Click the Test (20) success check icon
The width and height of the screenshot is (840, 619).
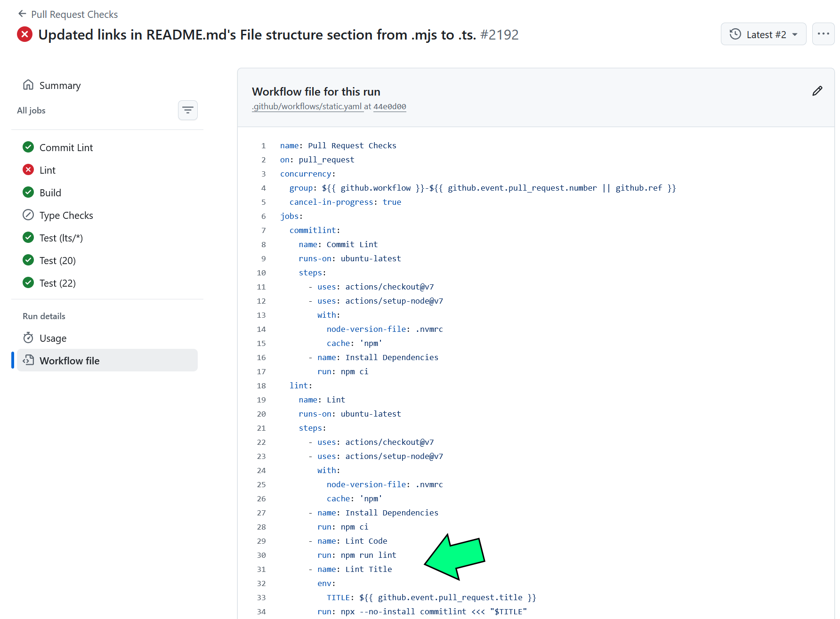(28, 260)
